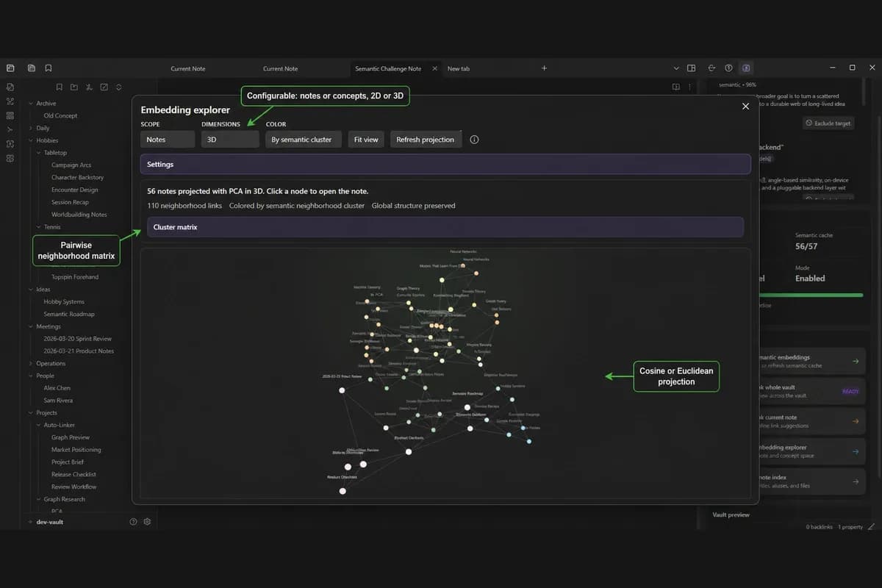
Task: Collapse the Tabletop folder
Action: coord(38,153)
